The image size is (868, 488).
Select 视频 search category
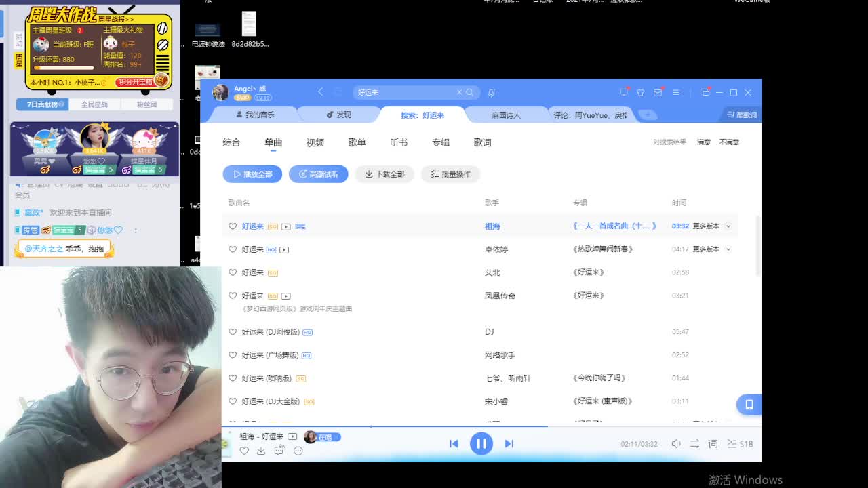(315, 142)
